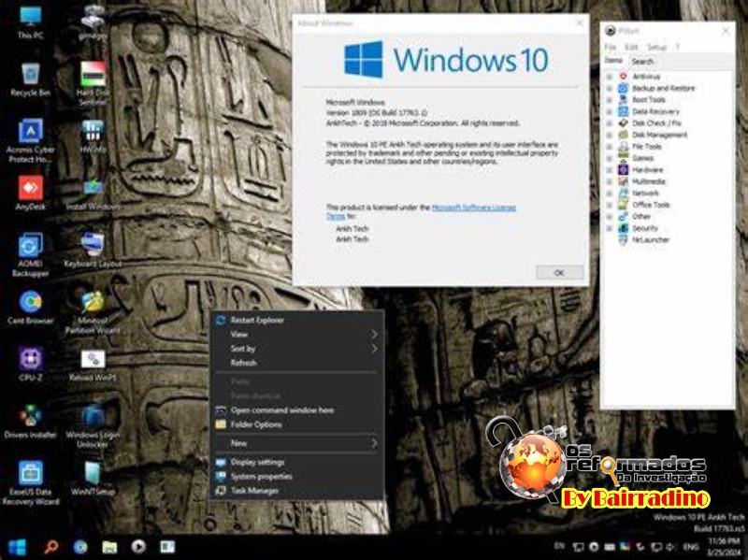Switch to the Search tab in PStart
This screenshot has width=748, height=560.
642,62
